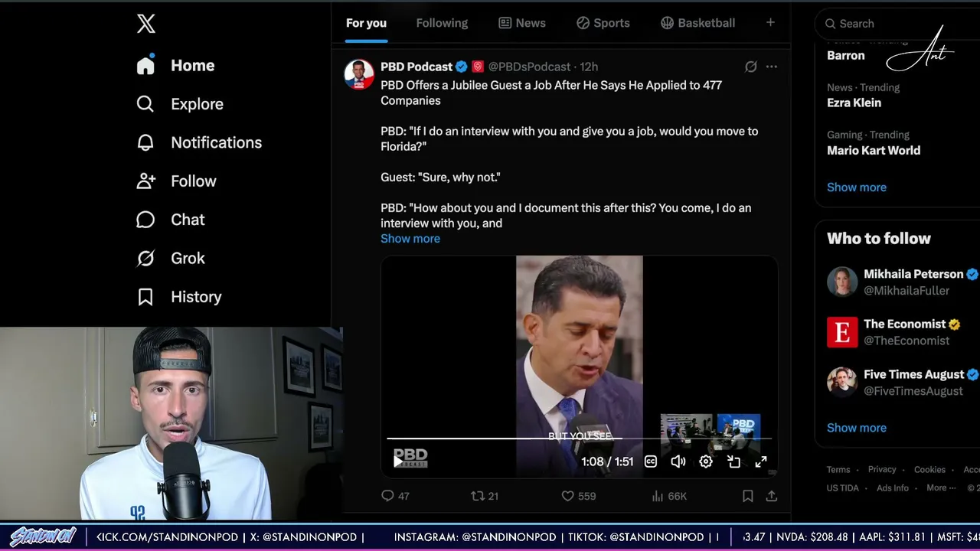Image resolution: width=980 pixels, height=551 pixels.
Task: Open the Ads Info footer link
Action: point(893,488)
